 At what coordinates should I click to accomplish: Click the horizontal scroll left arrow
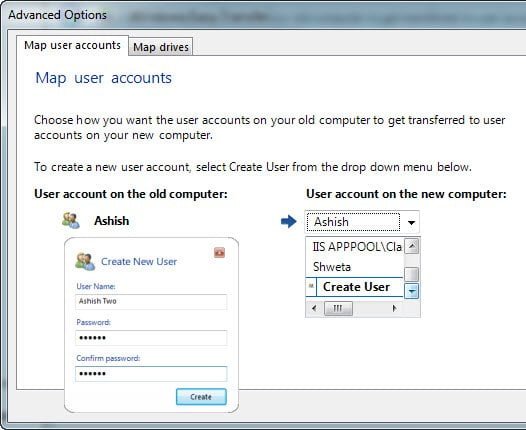314,308
